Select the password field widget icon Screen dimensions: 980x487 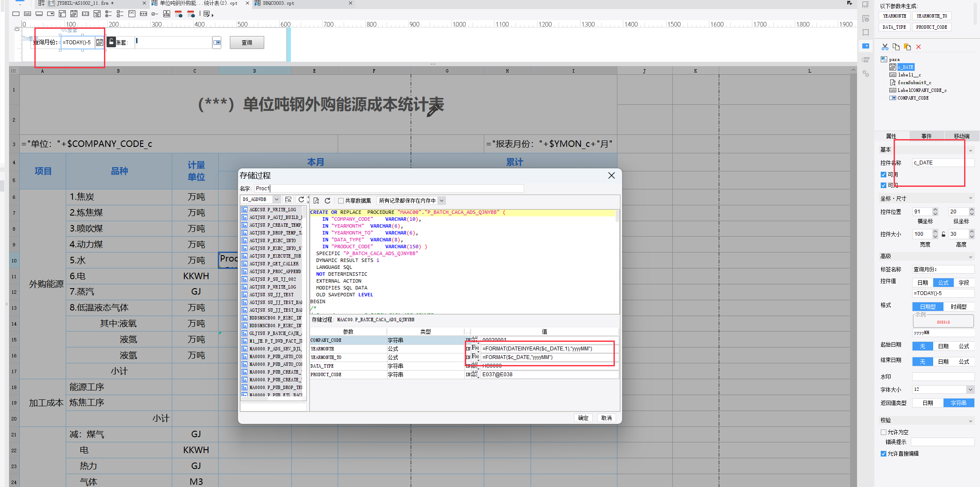(143, 14)
